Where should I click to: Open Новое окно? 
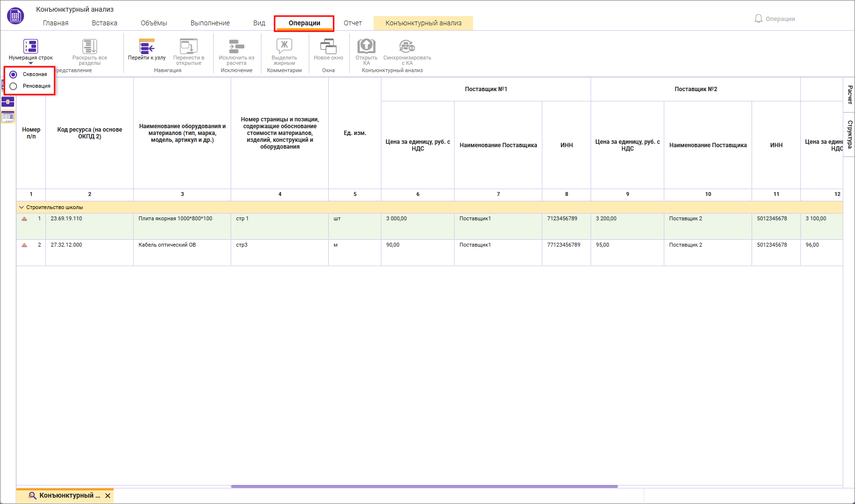click(328, 46)
